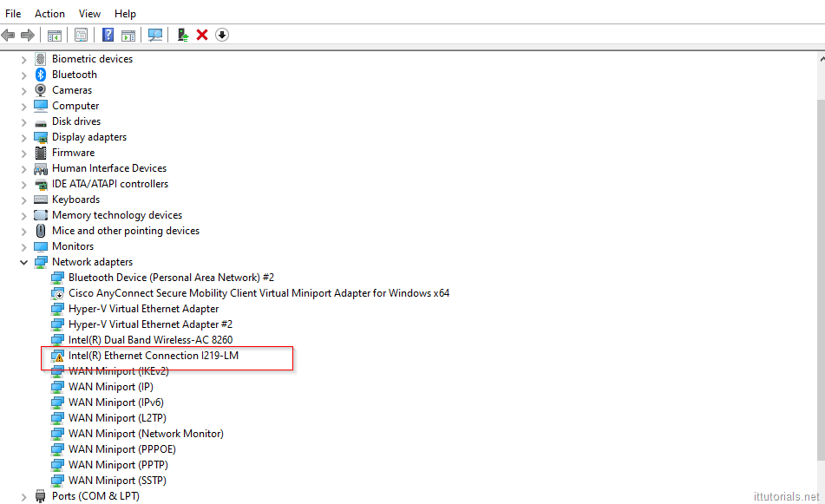
Task: Expand the Firmware chevron
Action: 23,154
